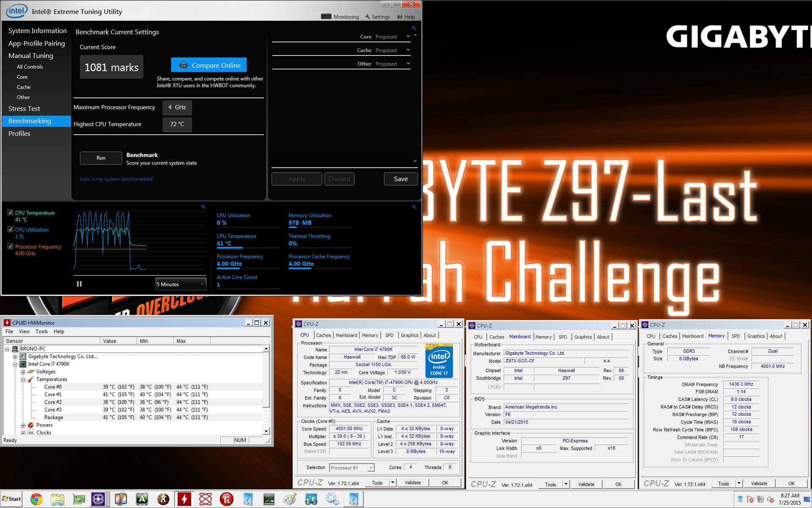Click the HWMonitor vertical scrollbar down arrow
Image resolution: width=812 pixels, height=508 pixels.
[266, 431]
